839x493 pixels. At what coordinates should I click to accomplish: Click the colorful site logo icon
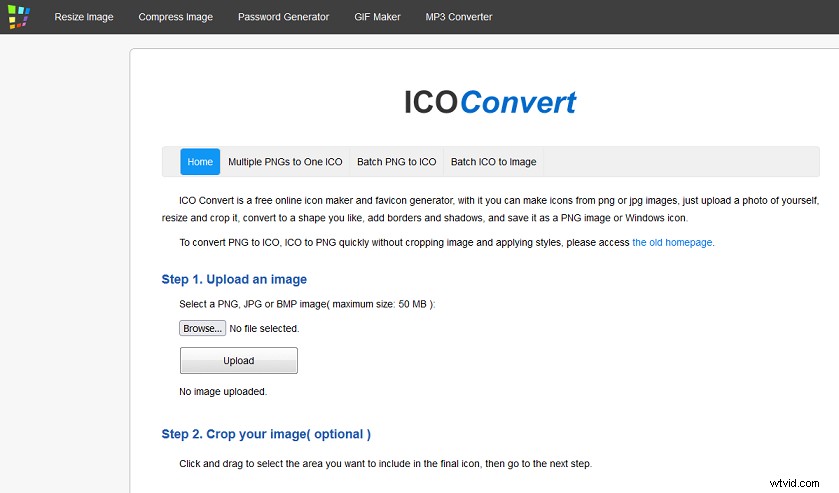click(19, 17)
